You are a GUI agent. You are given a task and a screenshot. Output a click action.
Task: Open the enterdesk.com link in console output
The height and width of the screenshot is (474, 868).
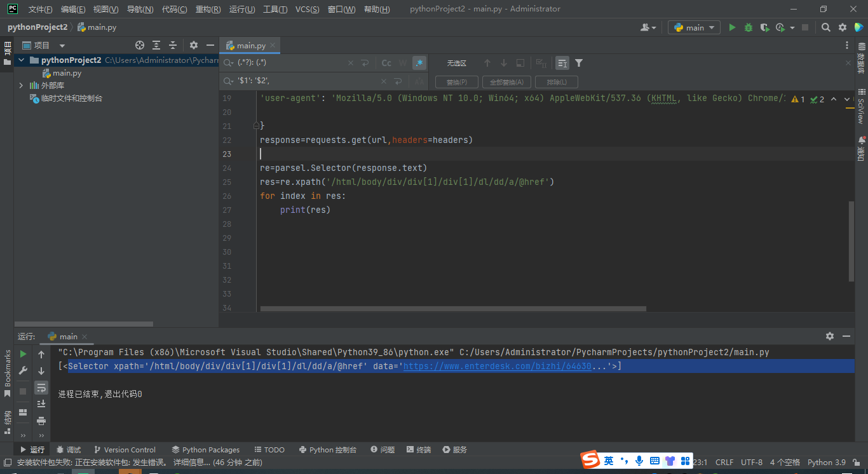[x=497, y=366]
